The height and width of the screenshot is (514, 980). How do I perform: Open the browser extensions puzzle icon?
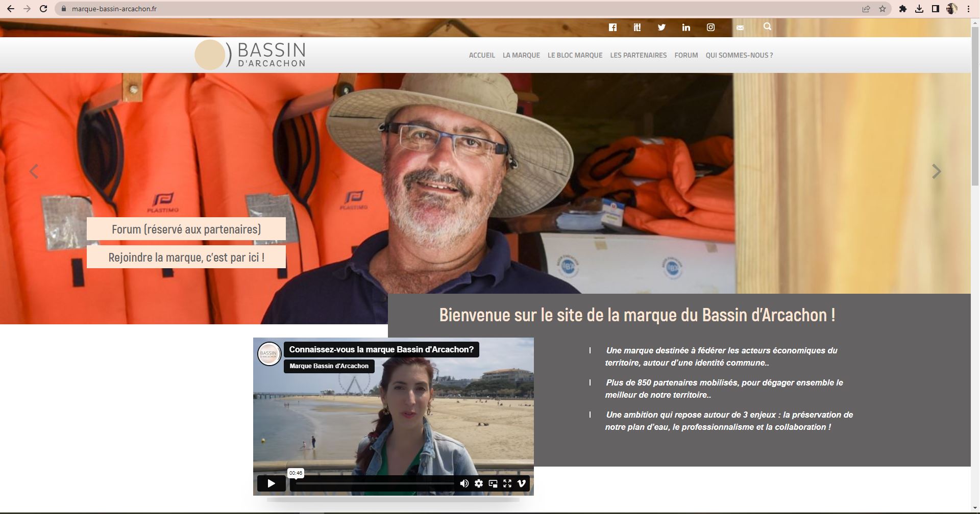tap(902, 9)
